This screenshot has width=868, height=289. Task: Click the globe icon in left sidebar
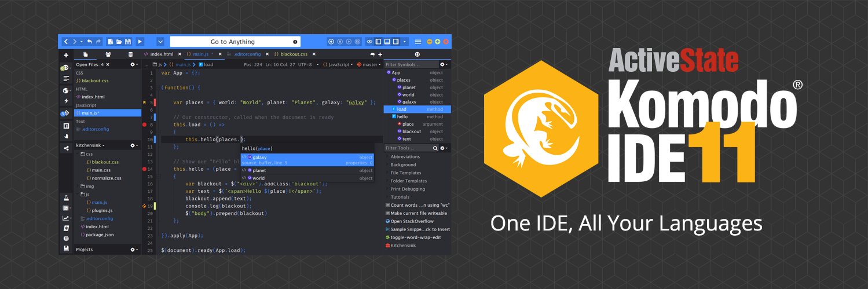[66, 90]
